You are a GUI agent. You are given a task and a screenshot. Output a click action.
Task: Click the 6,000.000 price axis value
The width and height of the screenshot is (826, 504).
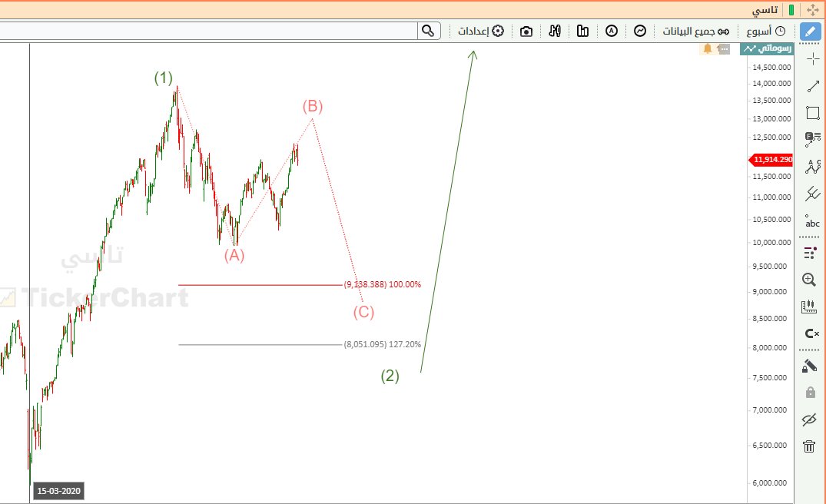click(x=771, y=482)
